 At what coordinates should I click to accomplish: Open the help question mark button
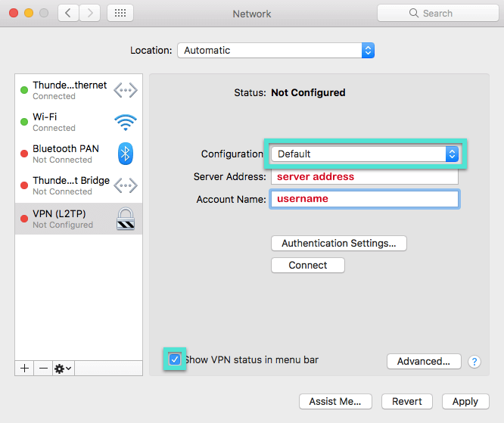coord(474,362)
